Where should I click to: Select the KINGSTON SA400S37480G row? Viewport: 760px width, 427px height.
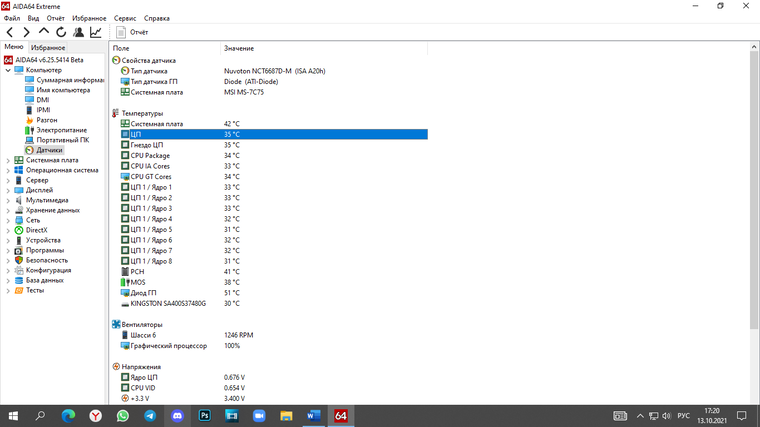[x=274, y=303]
